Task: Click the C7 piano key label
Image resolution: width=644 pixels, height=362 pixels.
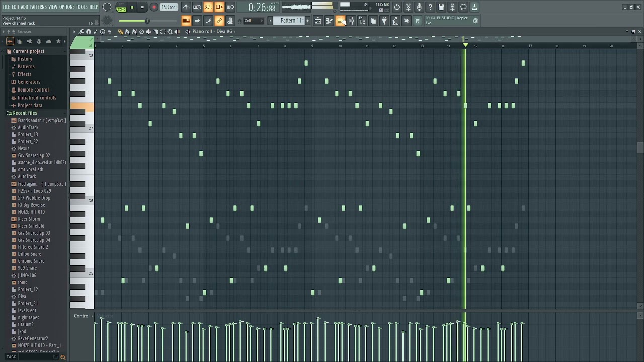Action: coord(91,128)
